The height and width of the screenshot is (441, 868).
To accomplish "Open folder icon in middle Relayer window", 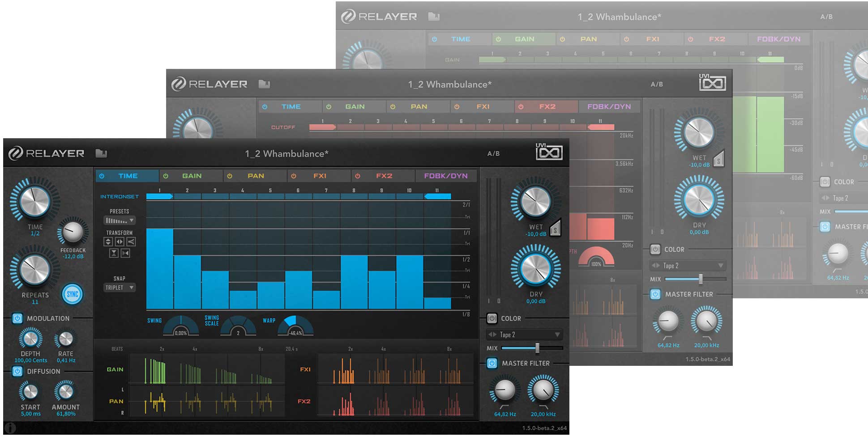I will tap(264, 84).
